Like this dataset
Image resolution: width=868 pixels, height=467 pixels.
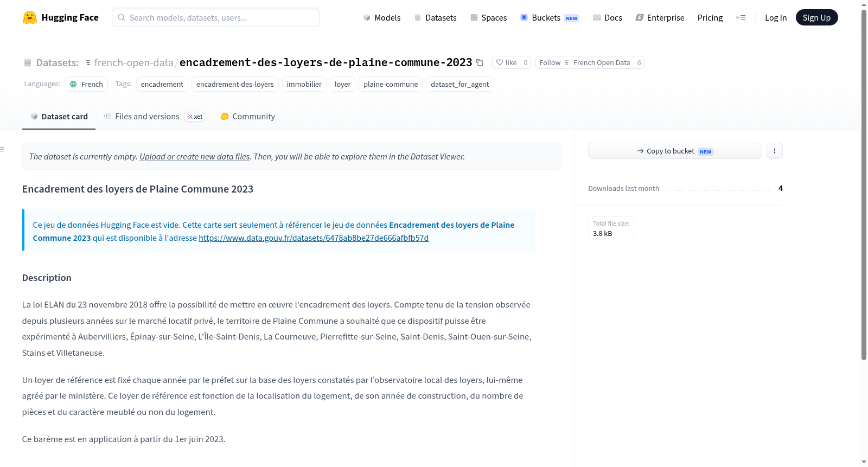coord(506,62)
